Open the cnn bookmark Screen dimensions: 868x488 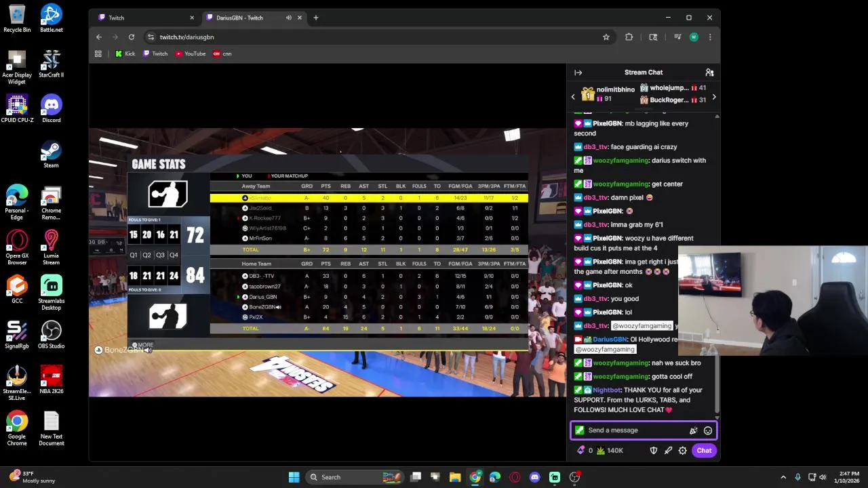222,54
